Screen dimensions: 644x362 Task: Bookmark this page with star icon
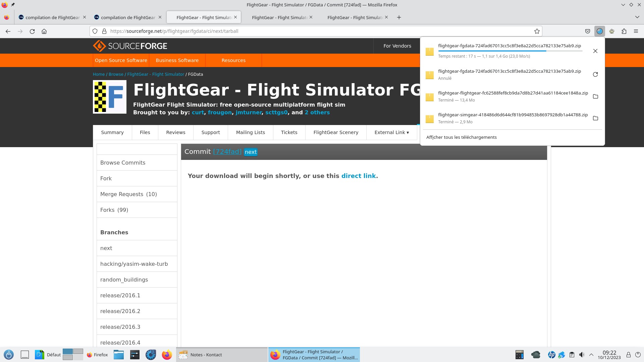click(537, 31)
